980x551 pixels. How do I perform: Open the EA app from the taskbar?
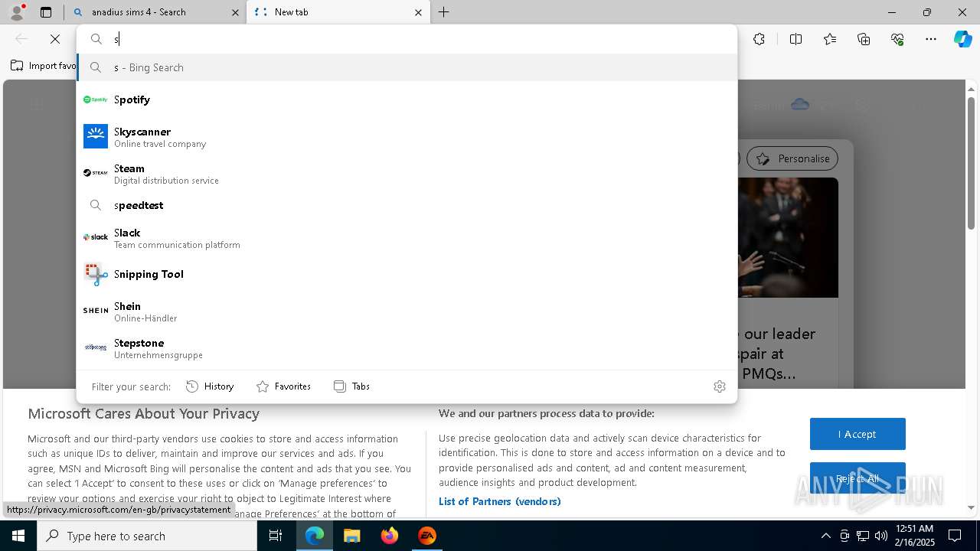[x=426, y=536]
